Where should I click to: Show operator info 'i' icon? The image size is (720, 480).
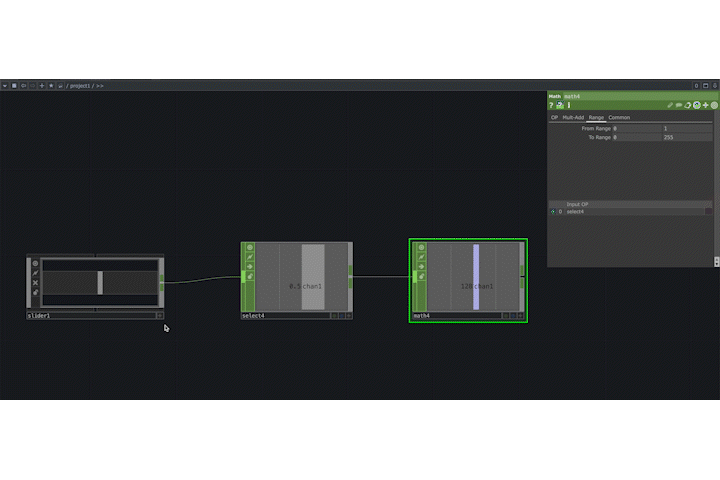click(569, 105)
